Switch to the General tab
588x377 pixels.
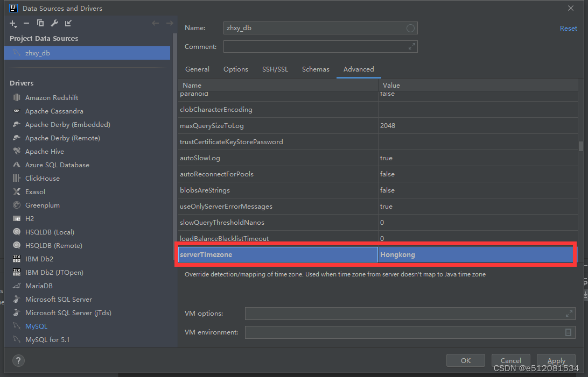click(197, 69)
